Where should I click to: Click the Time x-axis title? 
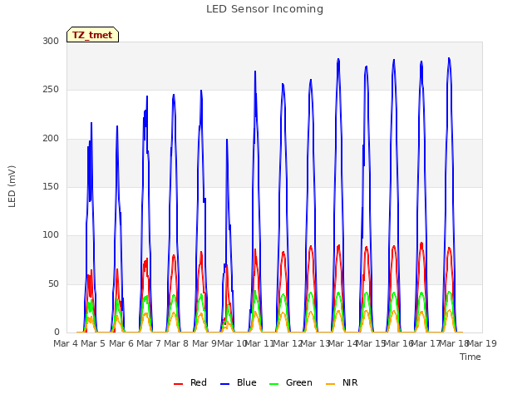[470, 357]
